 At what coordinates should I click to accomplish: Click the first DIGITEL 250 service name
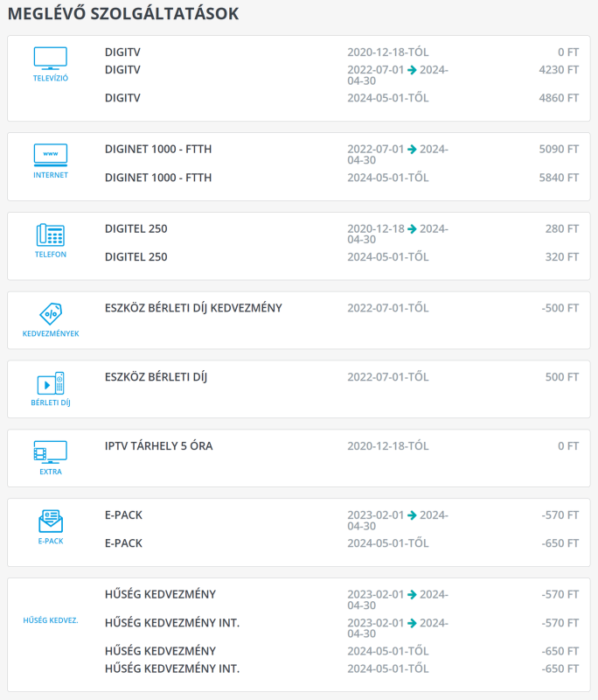coord(136,229)
